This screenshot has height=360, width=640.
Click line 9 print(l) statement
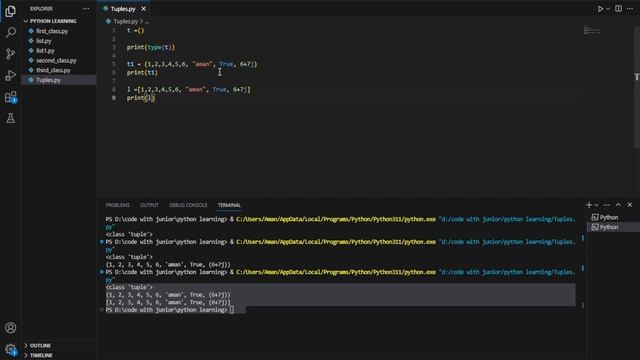pyautogui.click(x=141, y=98)
